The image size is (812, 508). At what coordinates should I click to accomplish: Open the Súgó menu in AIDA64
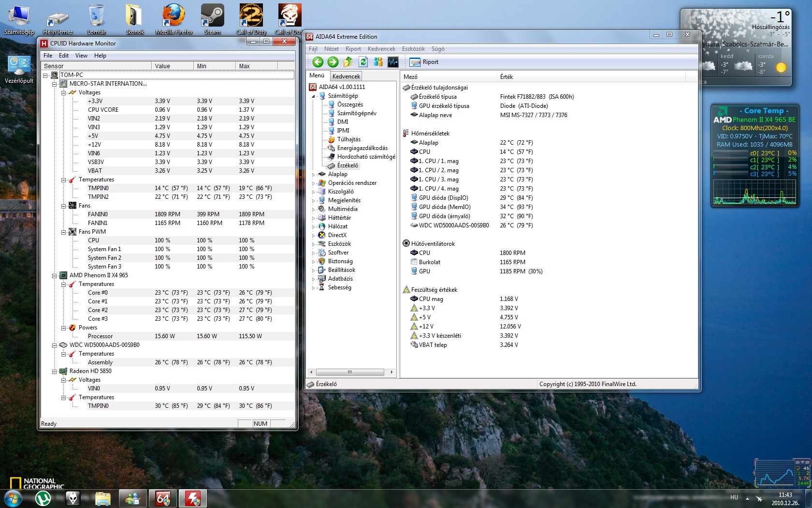tap(438, 49)
